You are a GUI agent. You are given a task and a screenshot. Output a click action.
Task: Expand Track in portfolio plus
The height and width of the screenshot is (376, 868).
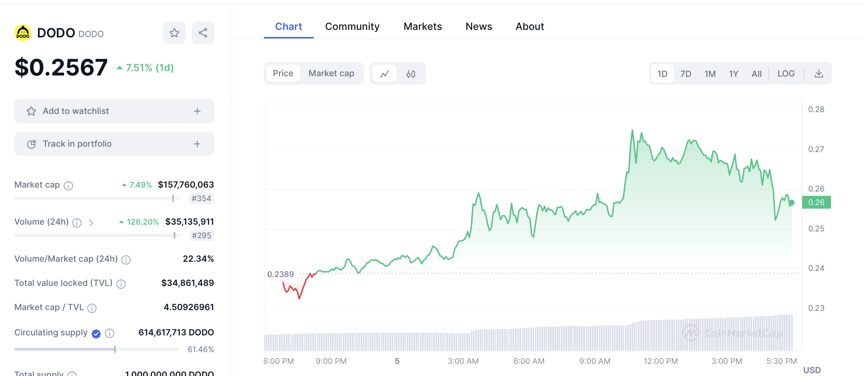(x=197, y=144)
